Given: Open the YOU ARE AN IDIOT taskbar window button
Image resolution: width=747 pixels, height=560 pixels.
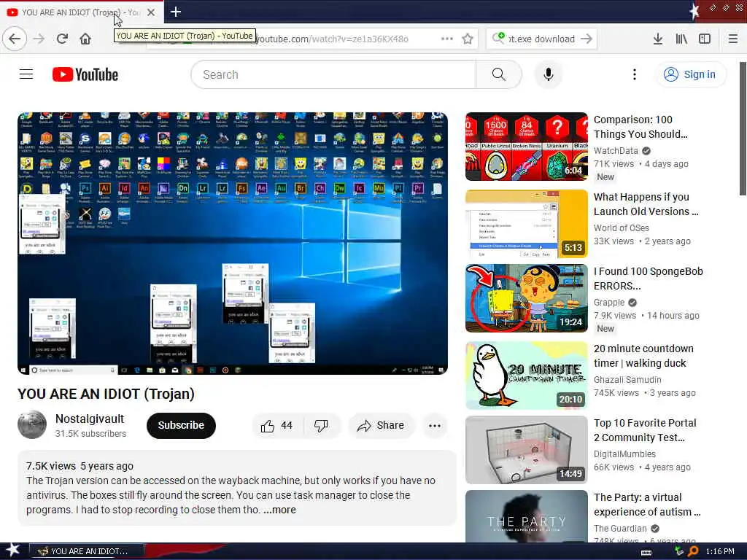Looking at the screenshot, I should [x=86, y=551].
